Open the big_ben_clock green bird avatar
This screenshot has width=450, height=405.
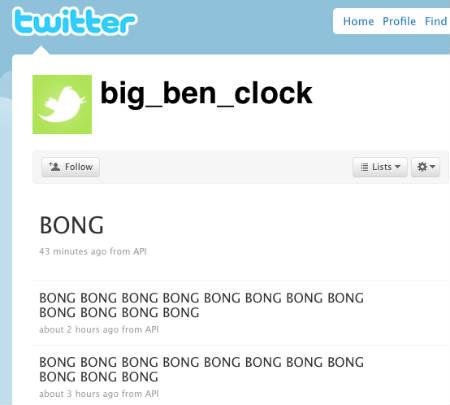[x=62, y=104]
